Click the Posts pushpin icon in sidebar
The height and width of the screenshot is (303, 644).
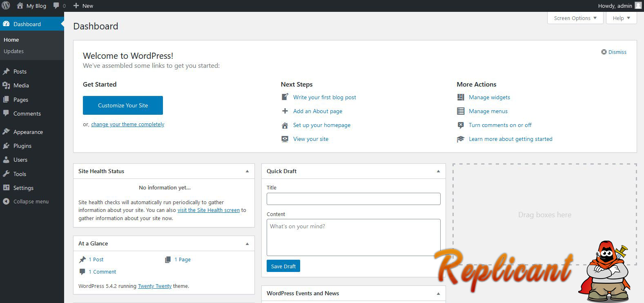[x=6, y=71]
